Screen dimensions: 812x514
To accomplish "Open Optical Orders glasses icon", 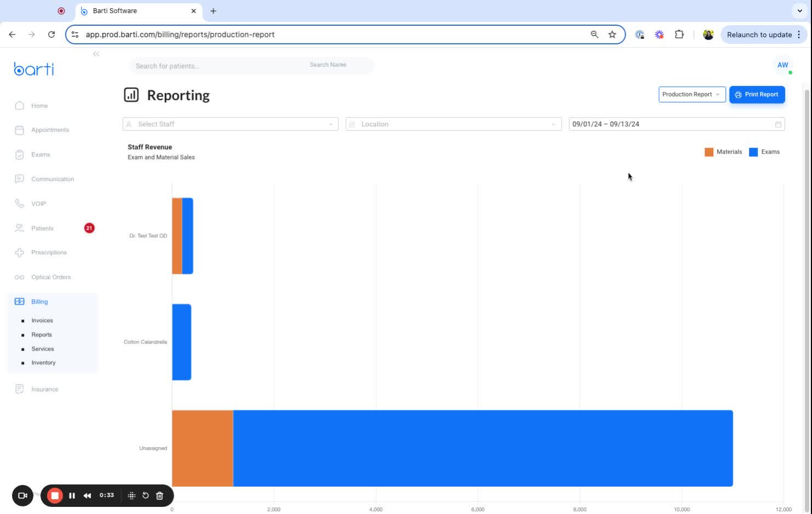I will [x=20, y=277].
